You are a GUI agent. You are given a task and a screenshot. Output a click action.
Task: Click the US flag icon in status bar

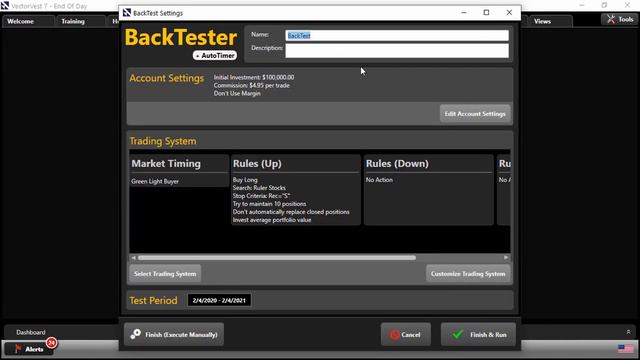(x=625, y=349)
